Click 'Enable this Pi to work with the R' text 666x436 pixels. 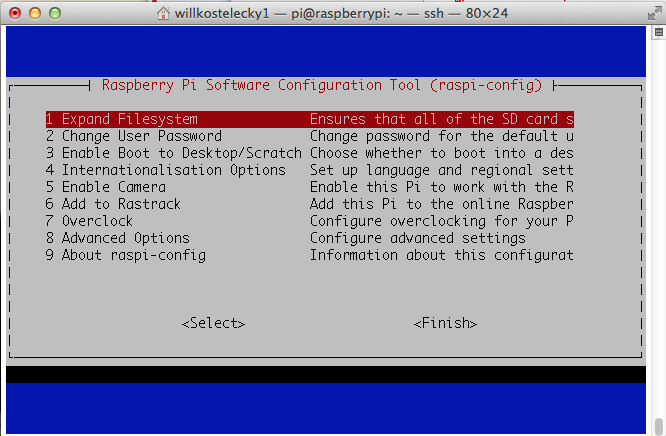point(442,187)
